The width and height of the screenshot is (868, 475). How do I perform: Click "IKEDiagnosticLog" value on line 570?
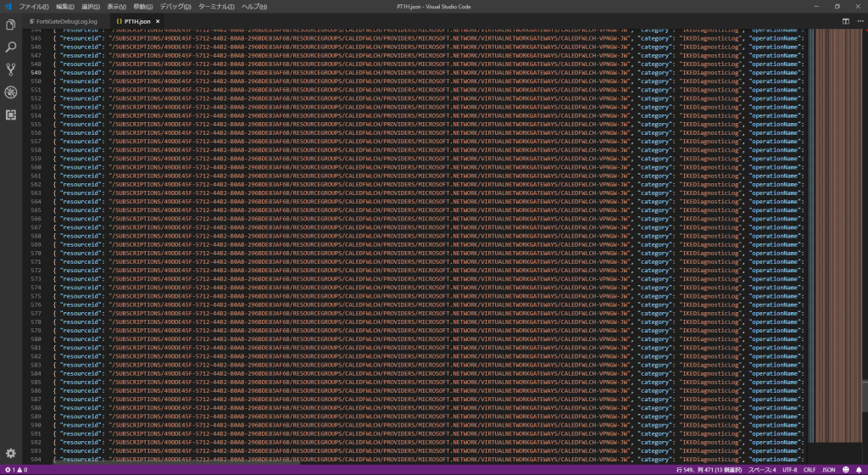pyautogui.click(x=711, y=253)
